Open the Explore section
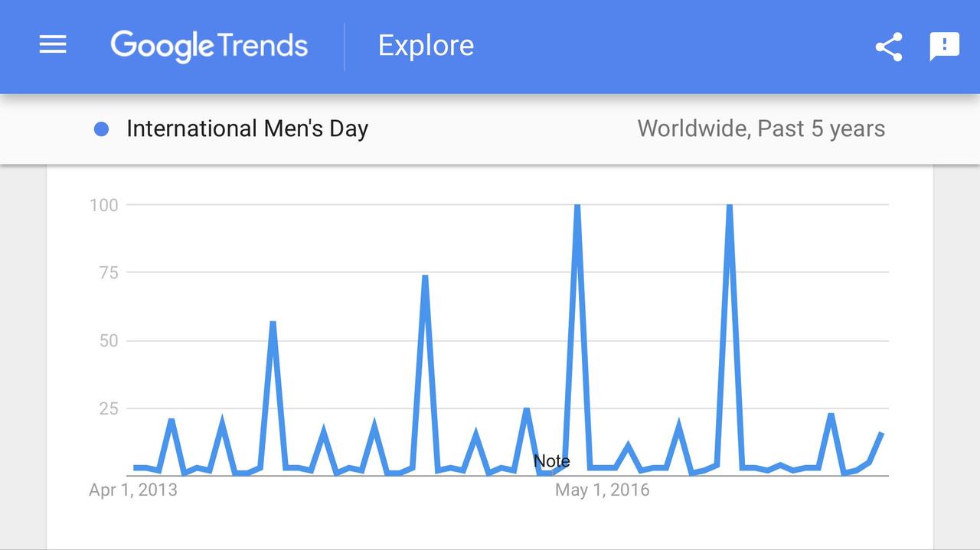 pyautogui.click(x=426, y=46)
